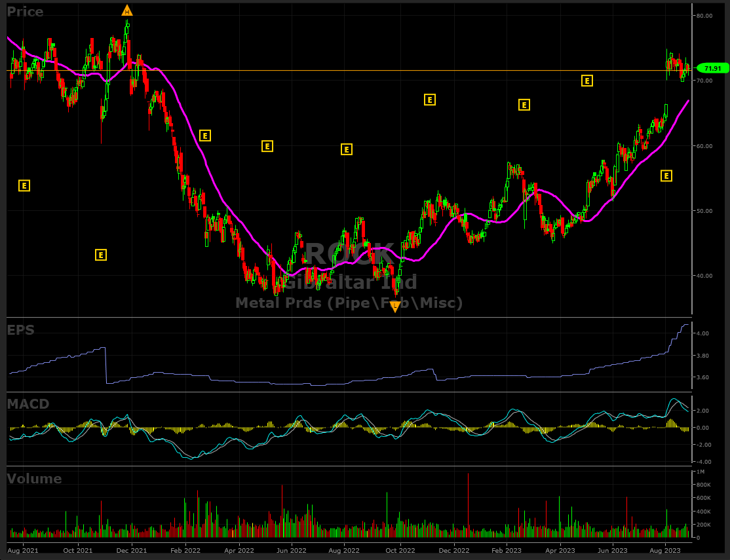Click the green 71.91 current price tag
The image size is (730, 560).
711,68
